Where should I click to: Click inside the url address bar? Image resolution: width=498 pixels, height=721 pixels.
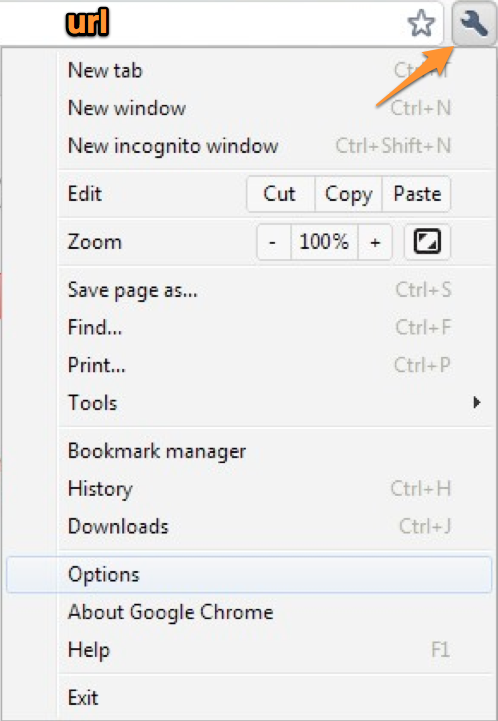click(221, 23)
